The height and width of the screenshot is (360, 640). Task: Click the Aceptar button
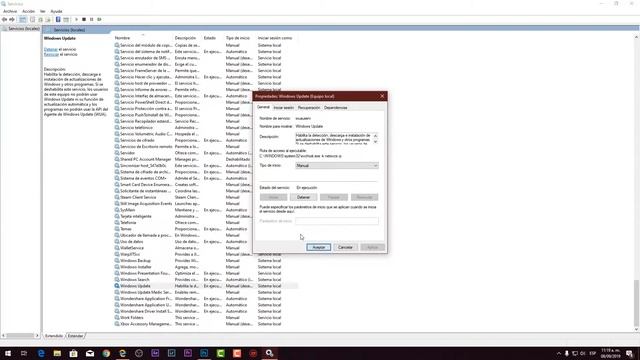(318, 247)
